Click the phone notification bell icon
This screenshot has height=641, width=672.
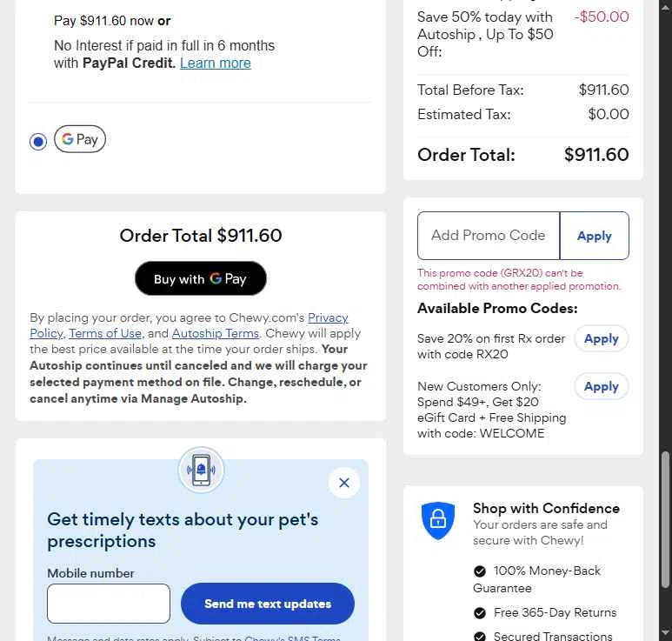[201, 471]
